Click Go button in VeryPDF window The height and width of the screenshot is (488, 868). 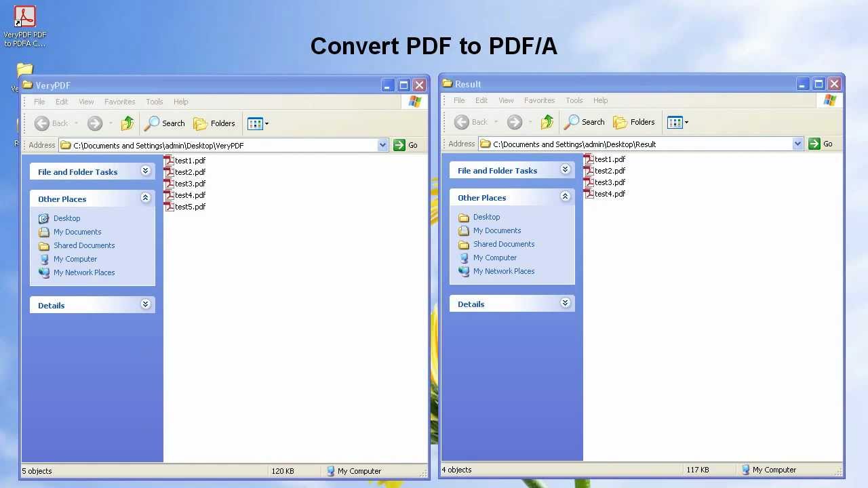(406, 145)
